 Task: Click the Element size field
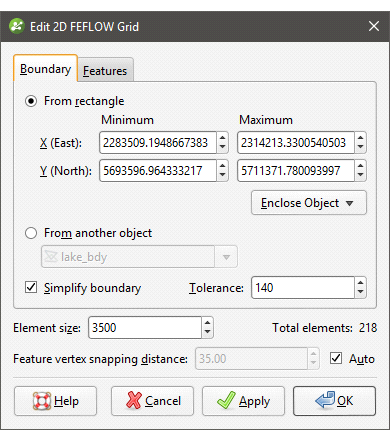[145, 328]
